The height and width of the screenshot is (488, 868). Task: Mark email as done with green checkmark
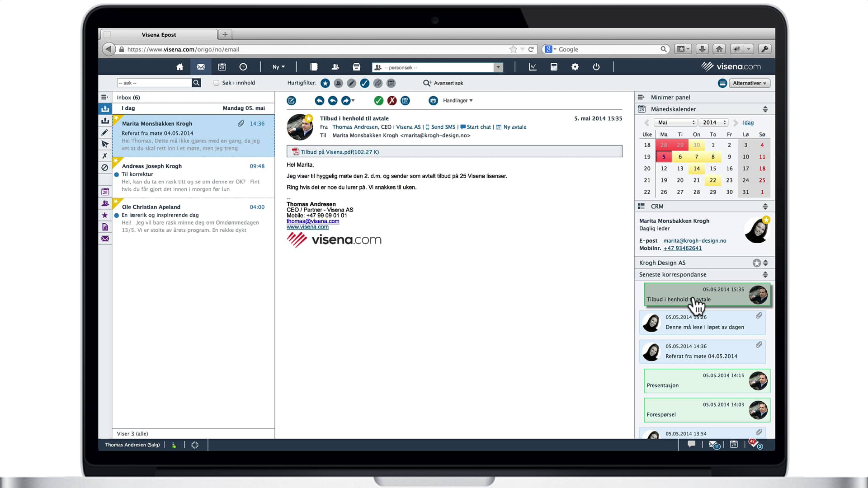(379, 101)
